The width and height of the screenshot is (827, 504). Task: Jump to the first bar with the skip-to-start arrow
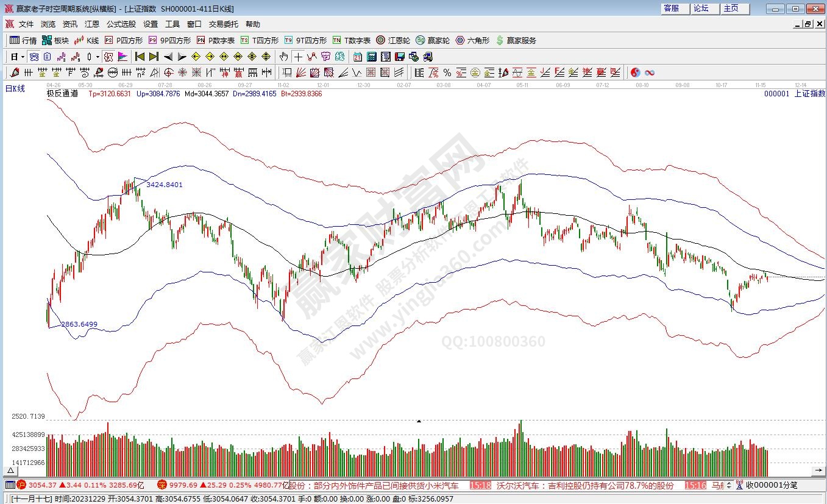[140, 57]
